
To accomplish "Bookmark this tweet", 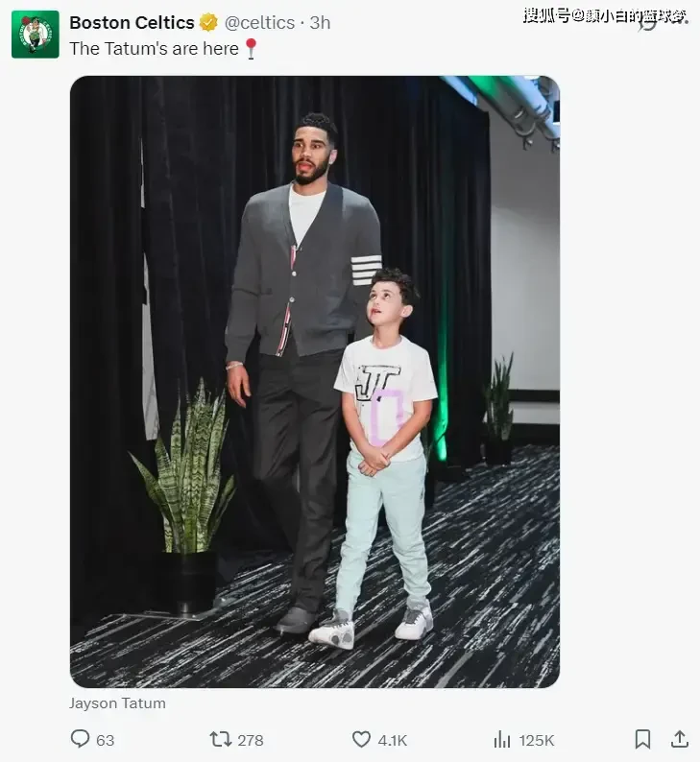I will 642,739.
